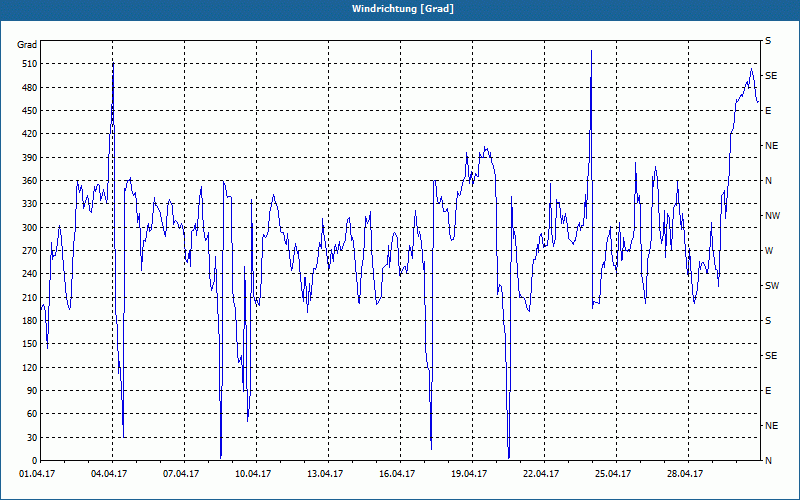
Task: Click the 150 tick value
Action: (x=30, y=344)
